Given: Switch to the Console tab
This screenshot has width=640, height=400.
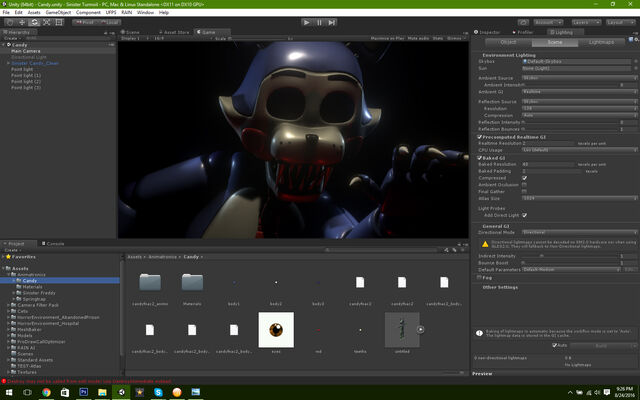Looking at the screenshot, I should coord(53,243).
